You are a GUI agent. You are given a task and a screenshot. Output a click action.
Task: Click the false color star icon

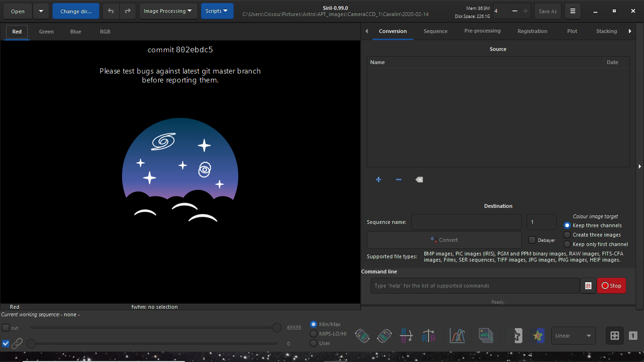point(537,336)
